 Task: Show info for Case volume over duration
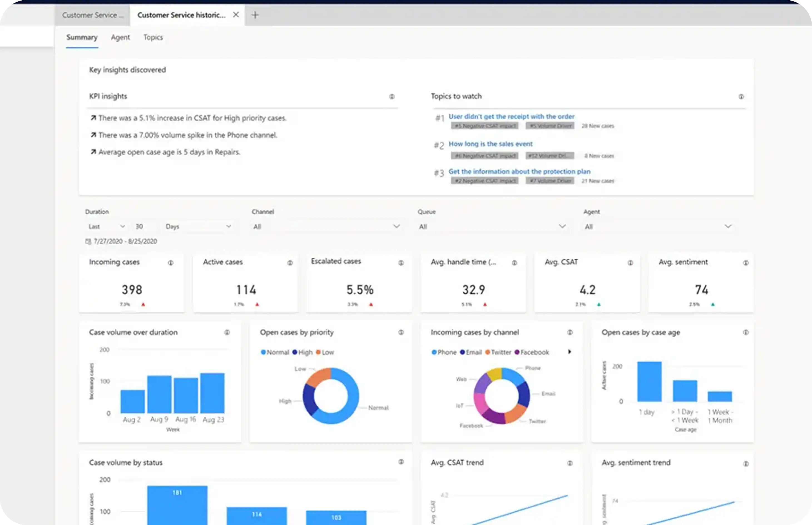pos(227,332)
